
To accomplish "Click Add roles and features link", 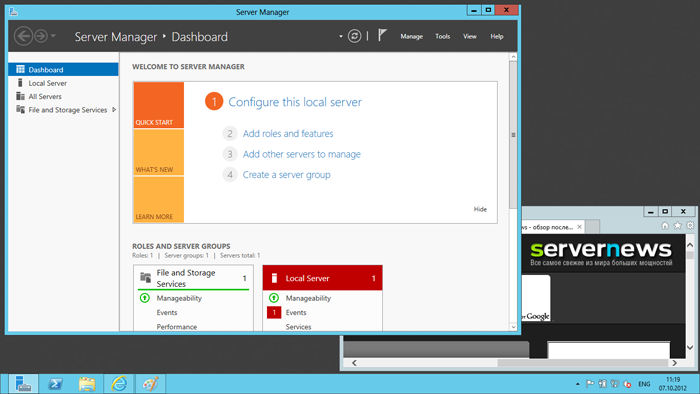I will coord(288,133).
